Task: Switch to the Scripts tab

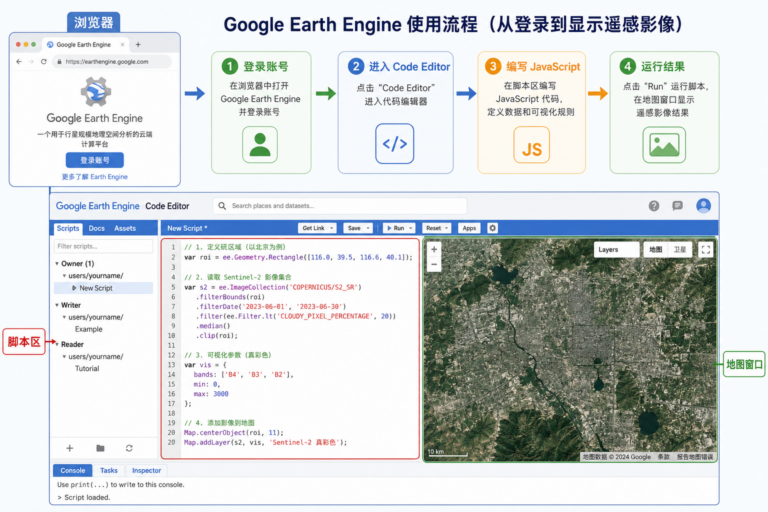Action: (x=68, y=228)
